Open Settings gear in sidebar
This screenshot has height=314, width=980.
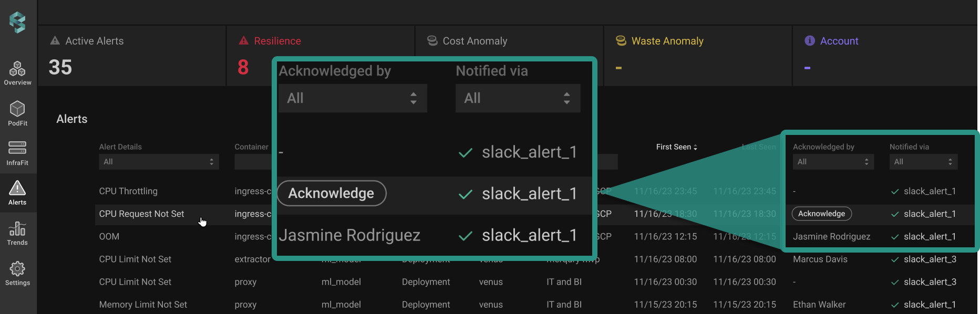[x=17, y=274]
